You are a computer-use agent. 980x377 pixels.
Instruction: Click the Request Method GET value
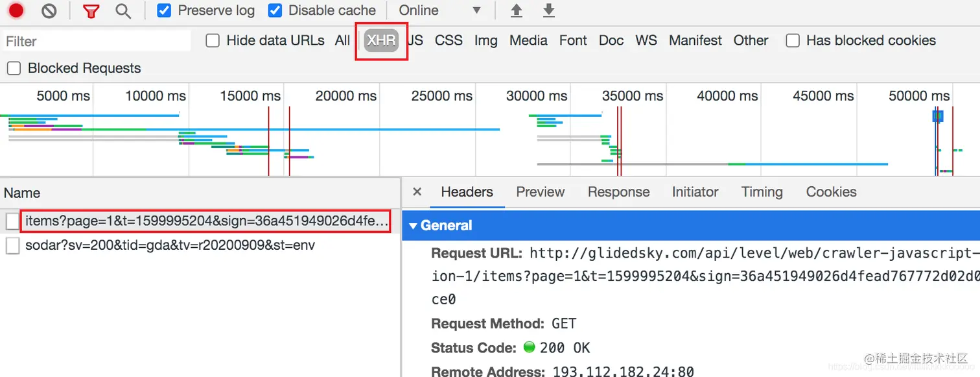tap(564, 323)
